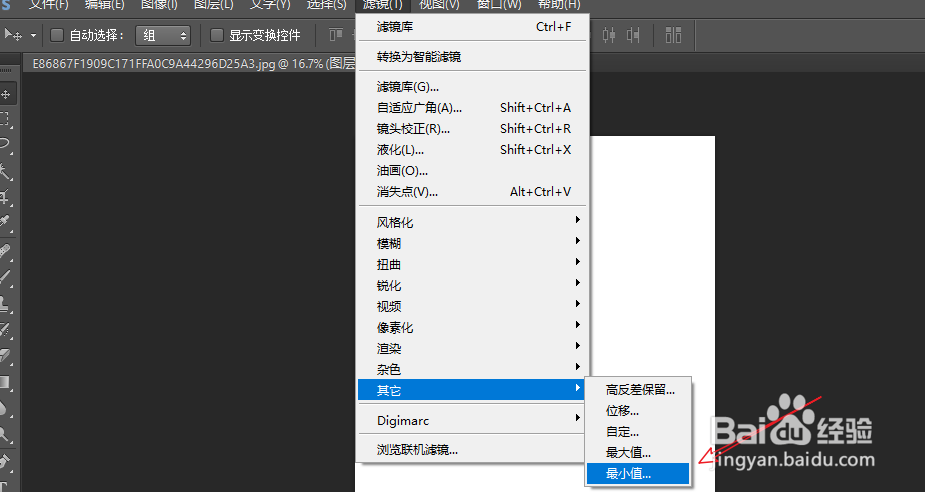This screenshot has width=925, height=492.
Task: Choose 转换为智能滤镜
Action: 471,57
